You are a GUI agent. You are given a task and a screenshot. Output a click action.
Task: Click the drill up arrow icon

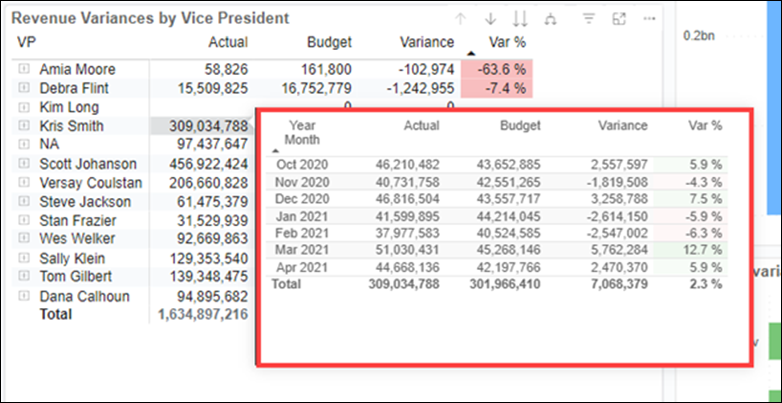click(461, 19)
